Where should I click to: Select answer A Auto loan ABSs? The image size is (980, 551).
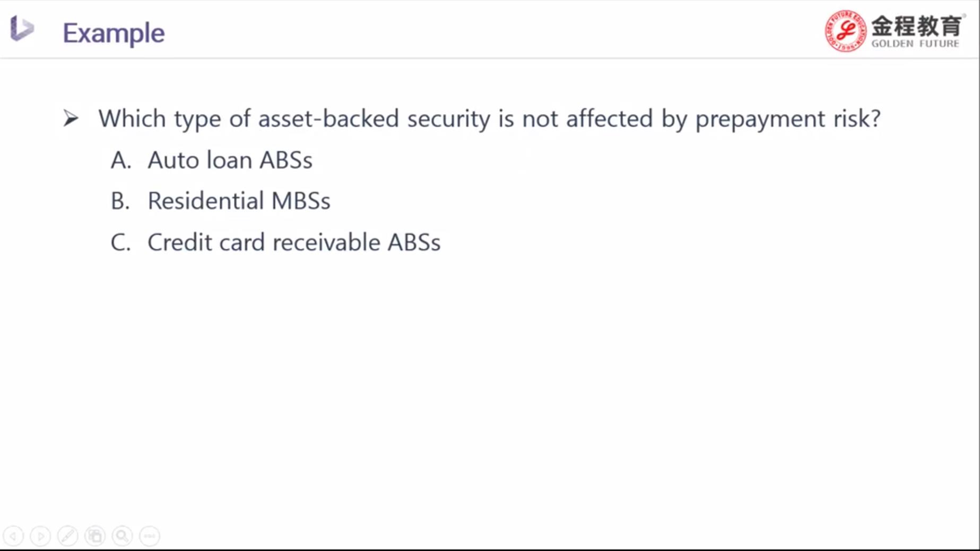[211, 160]
